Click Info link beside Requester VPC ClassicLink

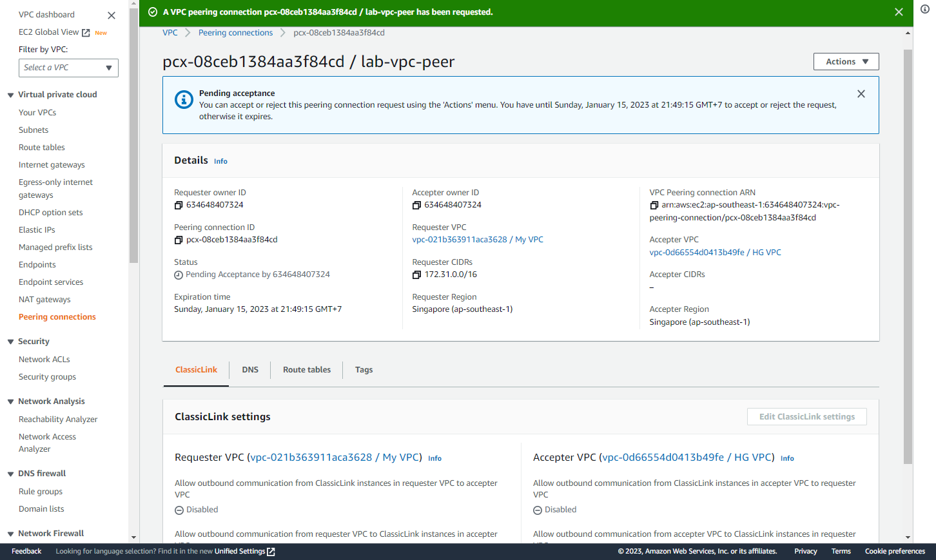pos(434,458)
